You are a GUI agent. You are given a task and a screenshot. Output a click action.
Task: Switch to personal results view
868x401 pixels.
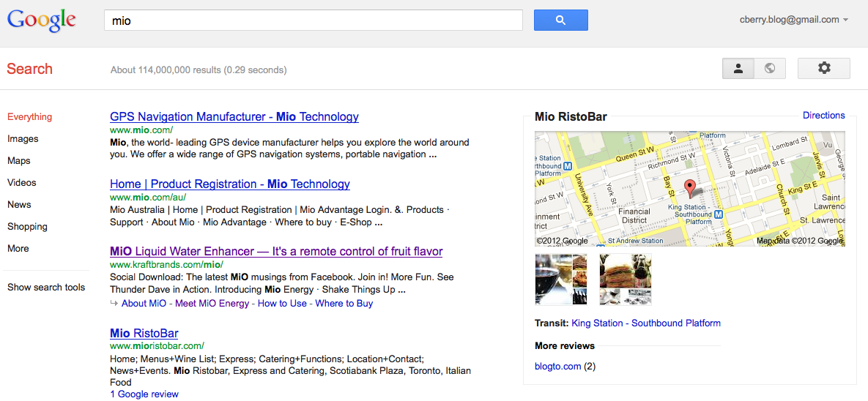pos(738,68)
